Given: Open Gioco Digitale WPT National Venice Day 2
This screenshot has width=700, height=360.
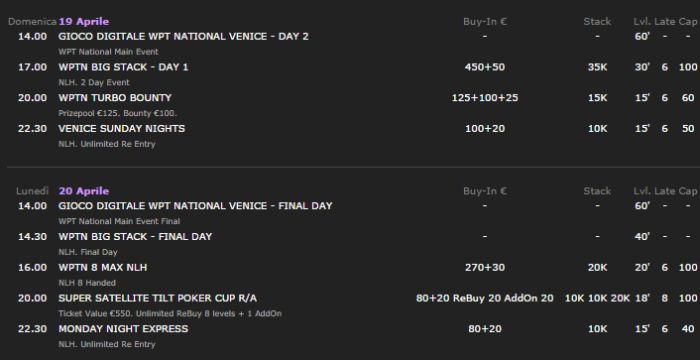Looking at the screenshot, I should pos(183,36).
